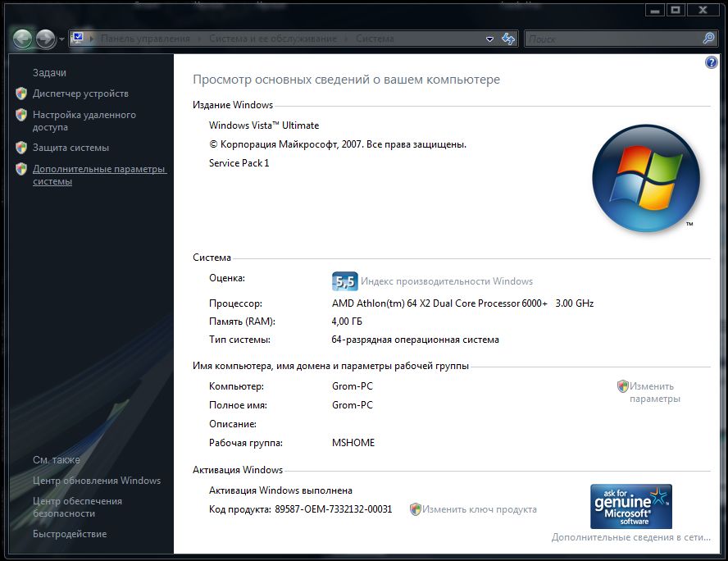Click the computer icon in address bar

[78, 38]
